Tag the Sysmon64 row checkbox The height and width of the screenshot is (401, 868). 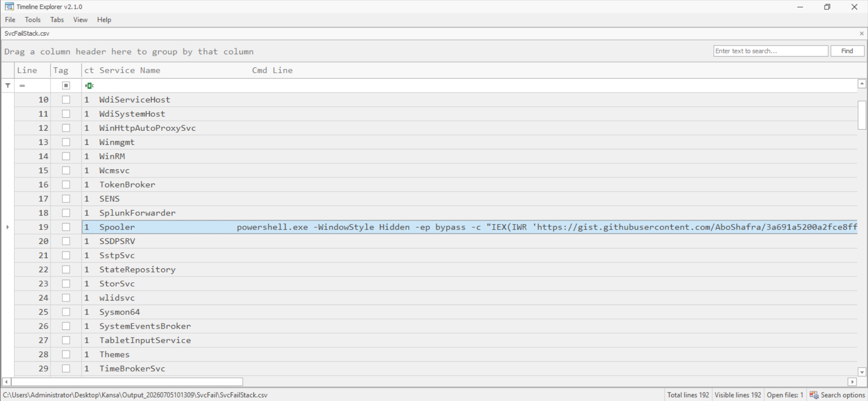[x=66, y=312]
